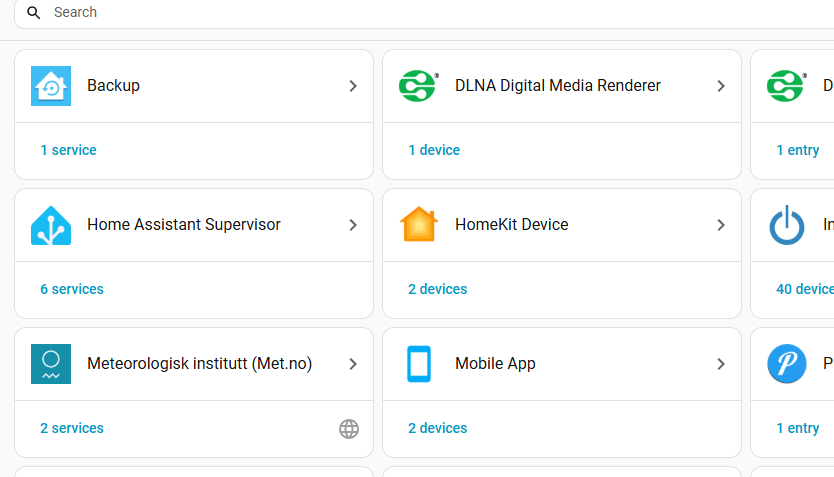
Task: Click the blue P logo icon
Action: click(x=787, y=364)
